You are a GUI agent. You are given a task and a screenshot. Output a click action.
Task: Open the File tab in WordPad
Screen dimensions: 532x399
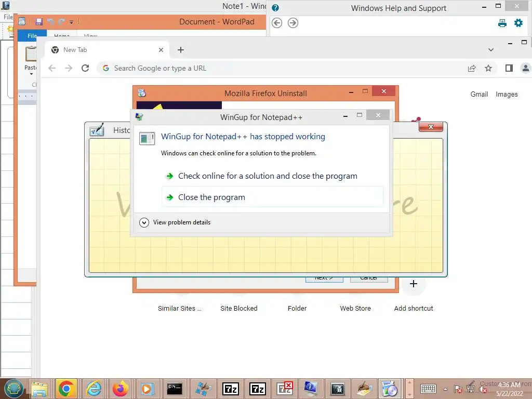32,36
